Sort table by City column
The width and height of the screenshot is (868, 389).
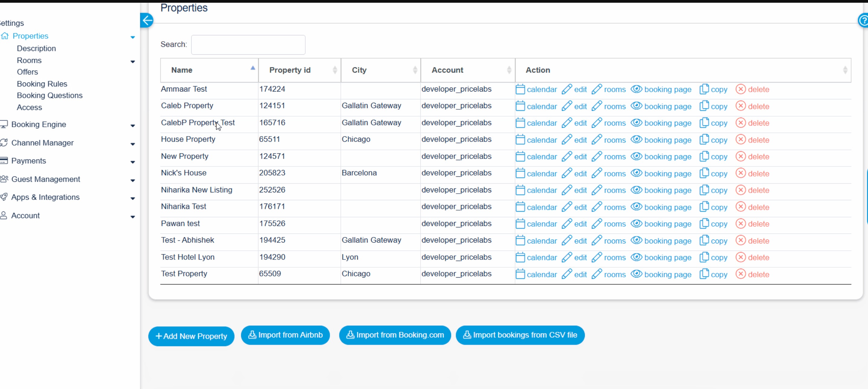[x=381, y=70]
